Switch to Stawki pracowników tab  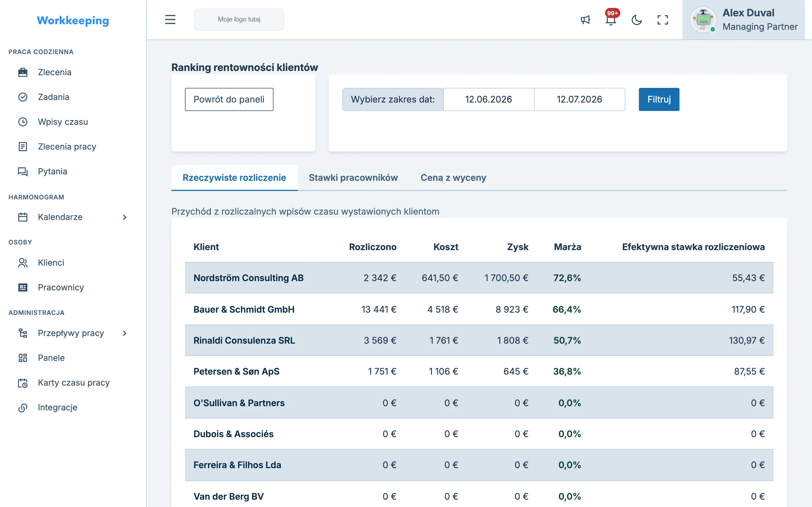pyautogui.click(x=353, y=177)
